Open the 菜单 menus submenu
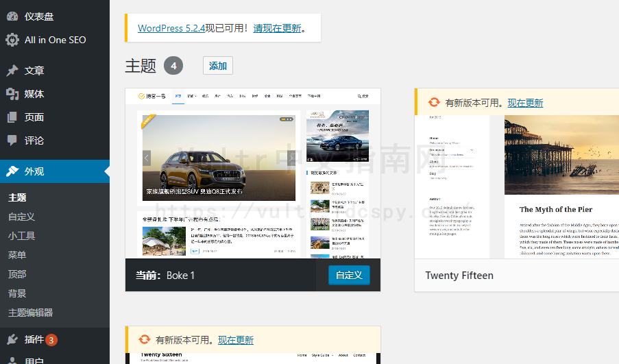Image resolution: width=619 pixels, height=364 pixels. [17, 255]
